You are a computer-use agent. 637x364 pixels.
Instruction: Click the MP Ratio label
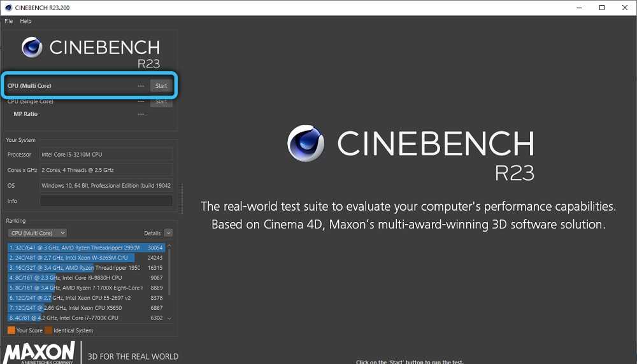(x=25, y=114)
